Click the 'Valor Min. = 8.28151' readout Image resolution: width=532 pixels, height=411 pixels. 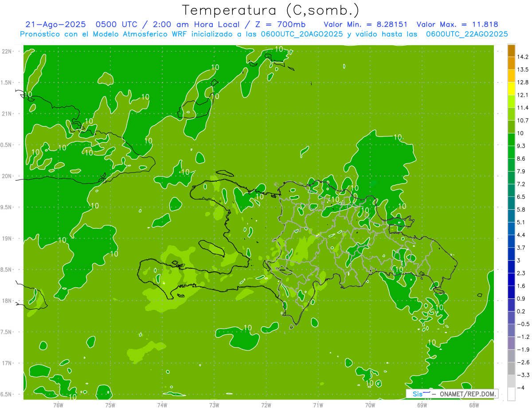click(x=366, y=24)
